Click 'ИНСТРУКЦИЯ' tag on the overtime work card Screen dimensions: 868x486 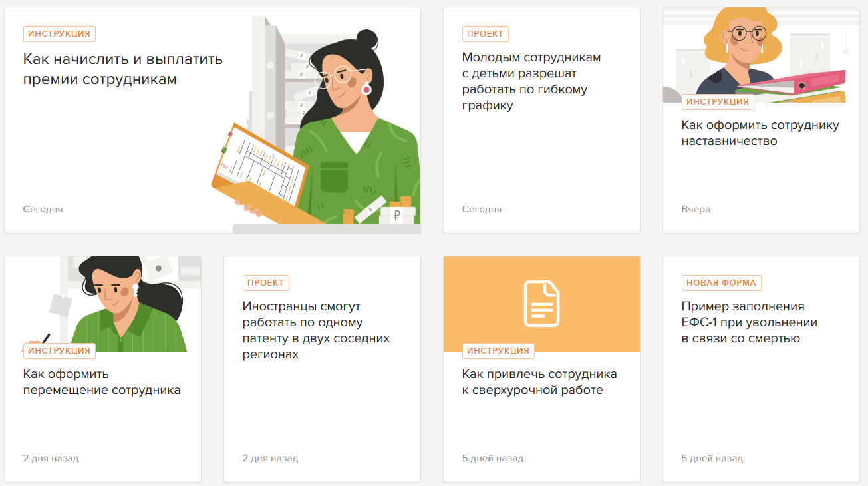click(x=498, y=350)
